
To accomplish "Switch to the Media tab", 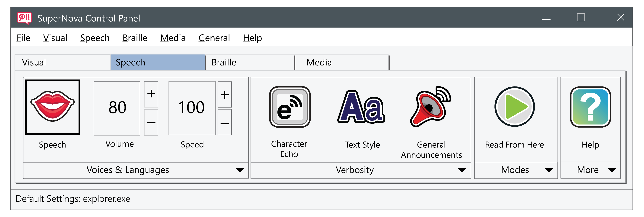I will tap(342, 62).
